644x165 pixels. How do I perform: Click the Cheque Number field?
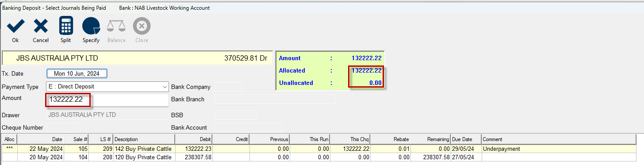point(63,127)
